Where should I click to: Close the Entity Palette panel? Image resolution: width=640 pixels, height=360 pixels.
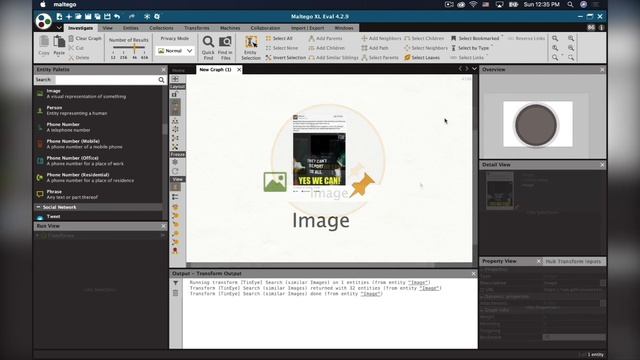click(163, 69)
